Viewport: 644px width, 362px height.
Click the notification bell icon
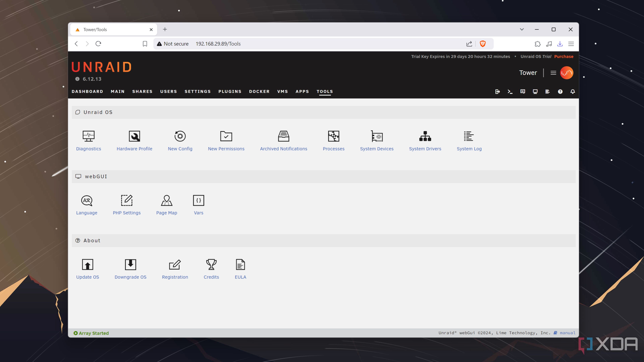[x=573, y=92]
